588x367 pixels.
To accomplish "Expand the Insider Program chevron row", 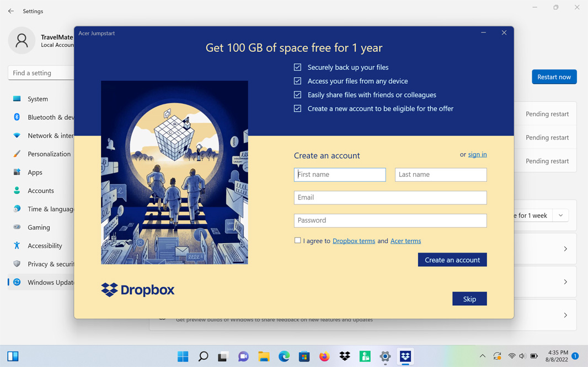I will click(565, 315).
